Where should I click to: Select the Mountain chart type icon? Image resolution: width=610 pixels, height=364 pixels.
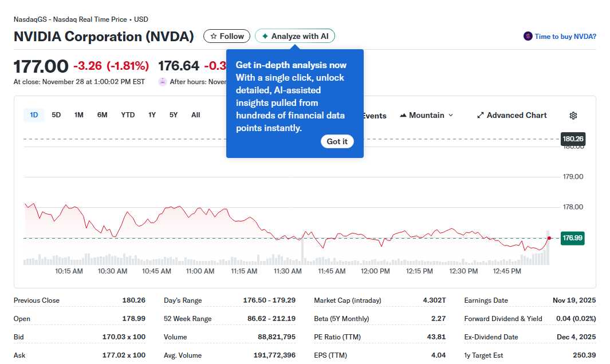(x=403, y=115)
